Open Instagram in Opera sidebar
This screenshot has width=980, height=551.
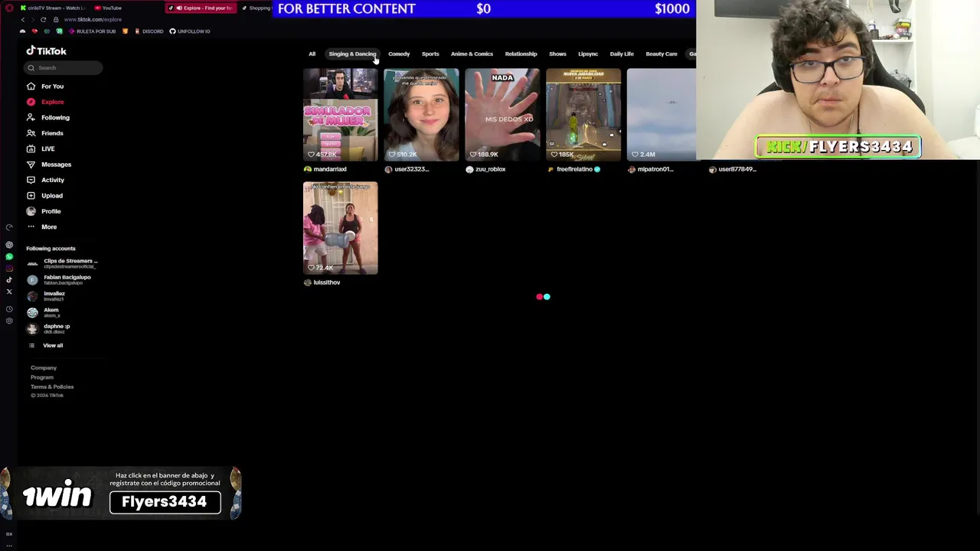coord(9,268)
